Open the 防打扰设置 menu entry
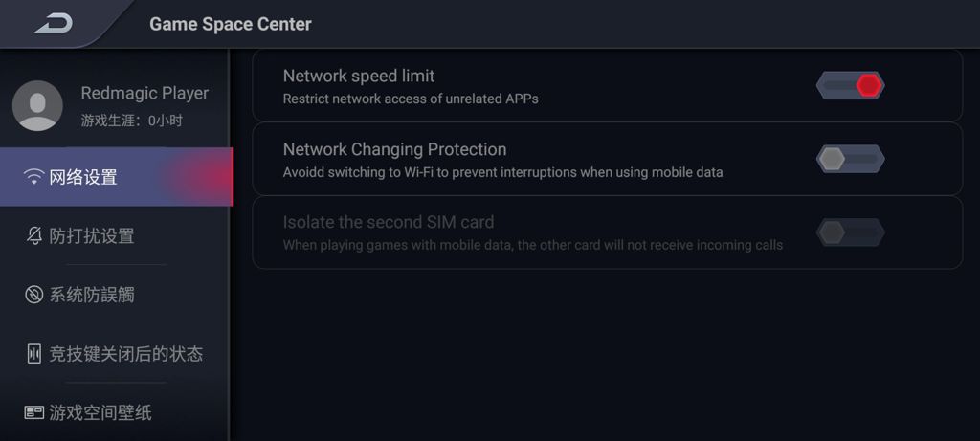The image size is (980, 441). click(x=92, y=236)
